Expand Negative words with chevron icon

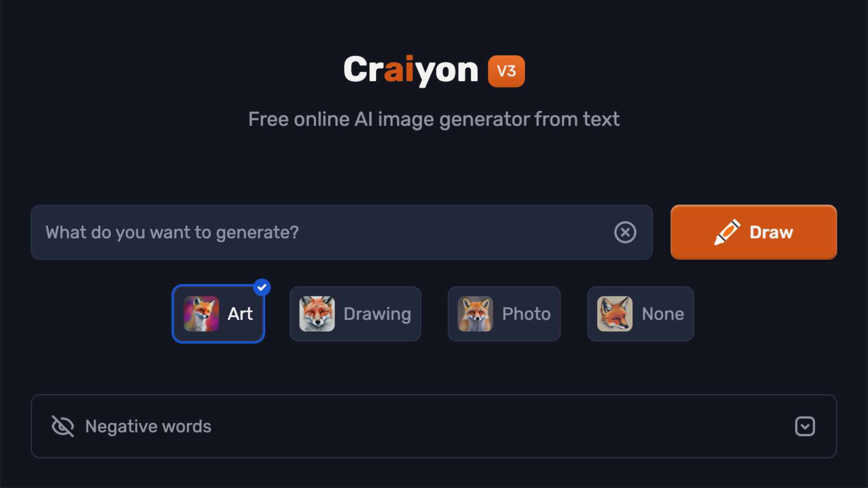805,426
